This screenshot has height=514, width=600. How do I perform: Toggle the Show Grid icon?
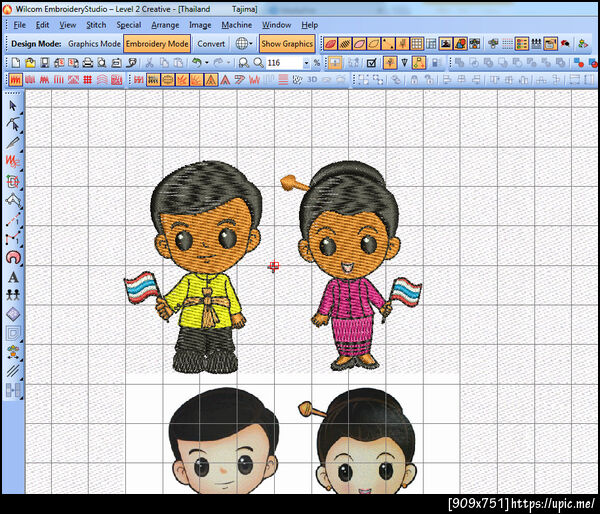point(417,44)
